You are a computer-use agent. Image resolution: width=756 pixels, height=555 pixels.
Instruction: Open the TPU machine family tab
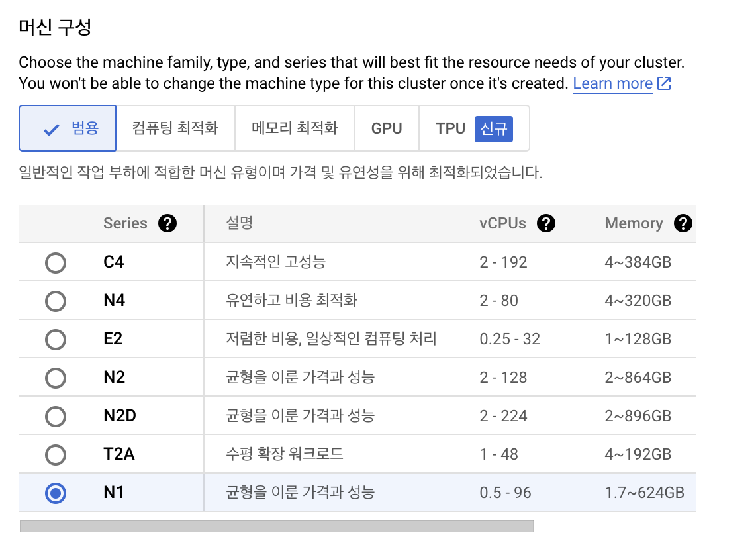tap(450, 128)
